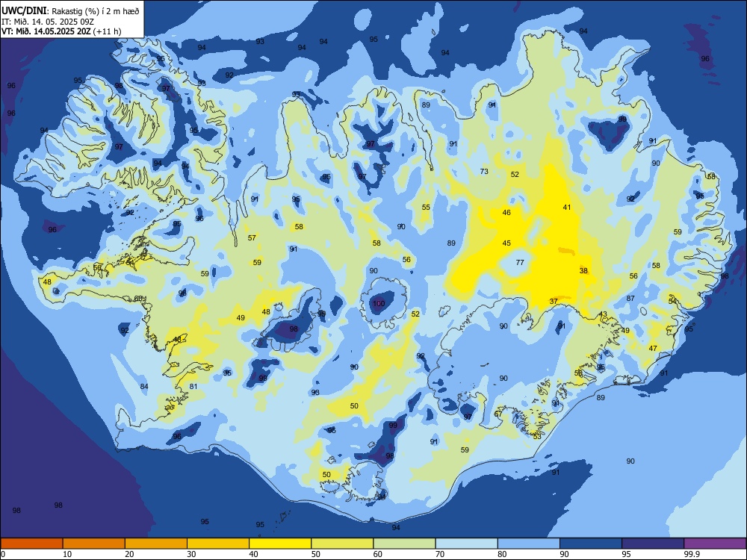
Task: Click the '43' humidity value
Action: point(603,314)
